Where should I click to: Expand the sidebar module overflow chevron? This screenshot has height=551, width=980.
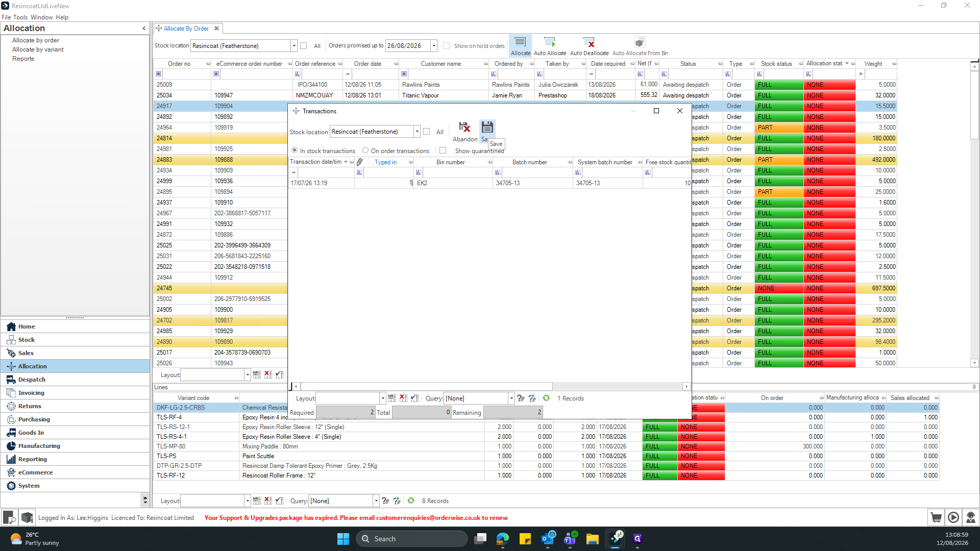point(145,499)
